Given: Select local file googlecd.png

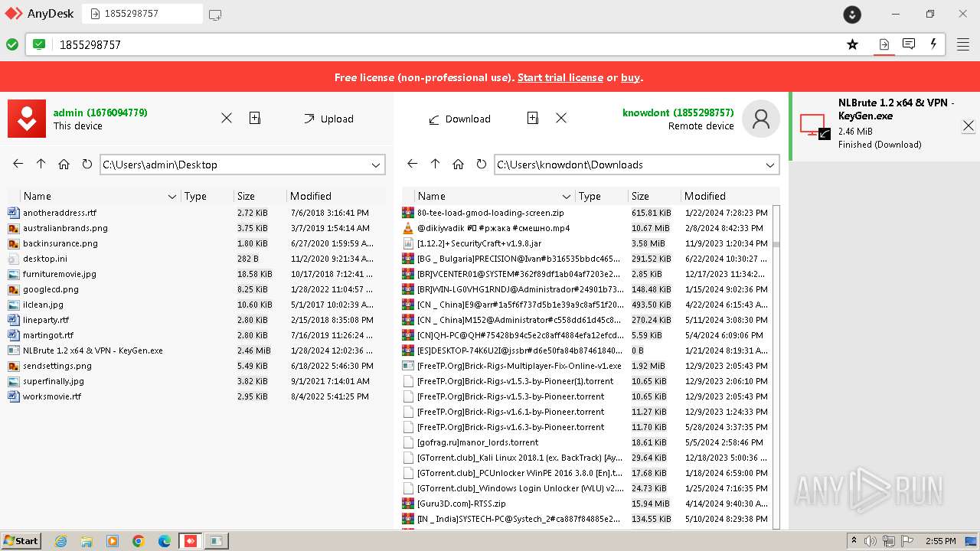Looking at the screenshot, I should [197, 289].
